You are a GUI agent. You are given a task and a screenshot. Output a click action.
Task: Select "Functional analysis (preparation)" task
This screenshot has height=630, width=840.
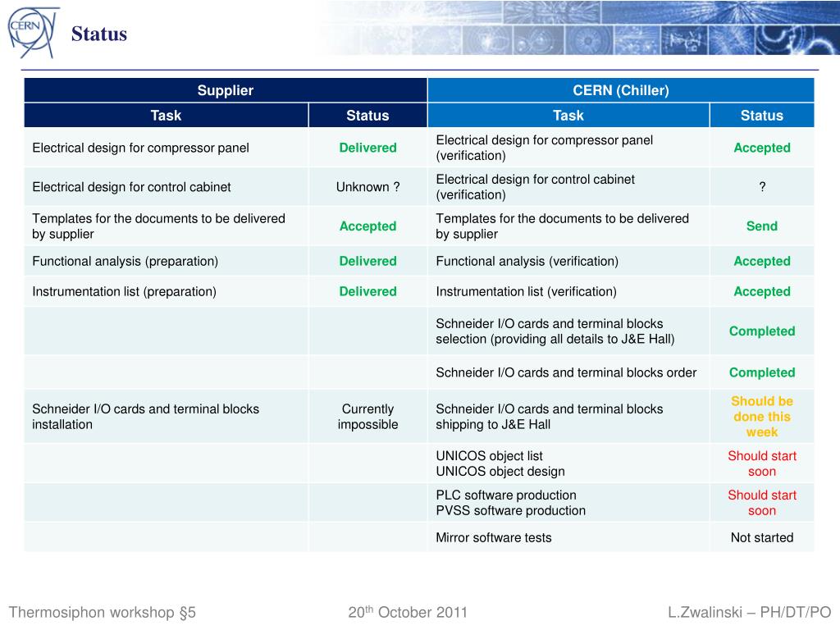click(126, 262)
